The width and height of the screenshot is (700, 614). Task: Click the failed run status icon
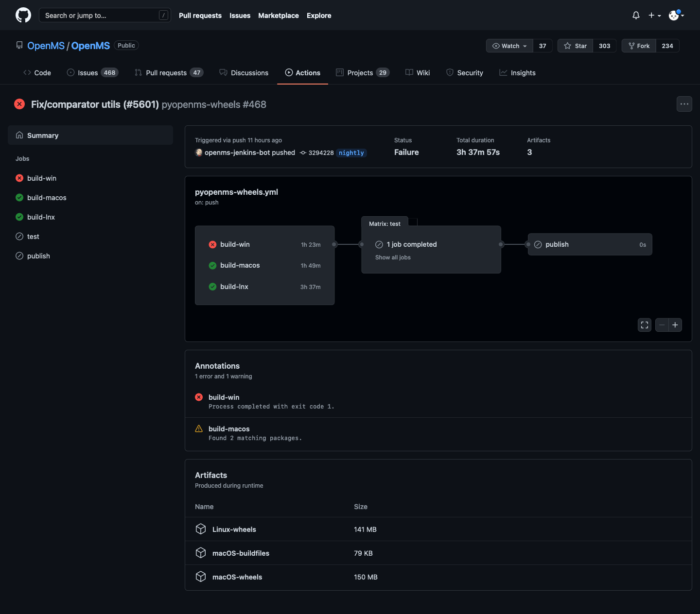19,104
